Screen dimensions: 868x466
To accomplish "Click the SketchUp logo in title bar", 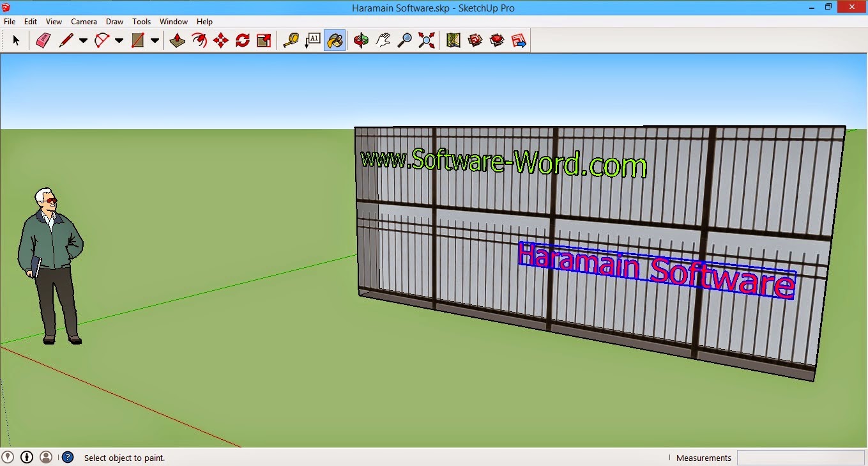I will [x=6, y=8].
